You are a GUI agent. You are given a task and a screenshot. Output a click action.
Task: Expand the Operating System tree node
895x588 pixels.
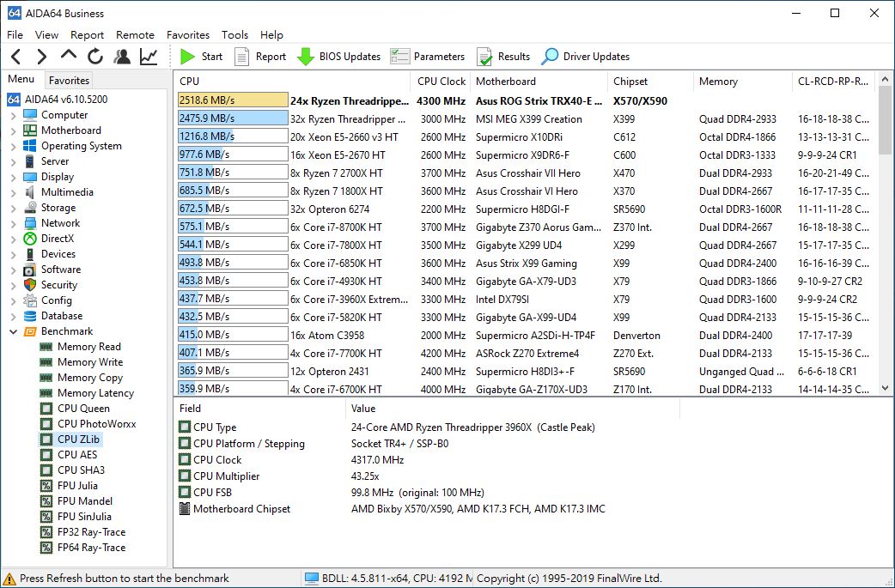14,146
